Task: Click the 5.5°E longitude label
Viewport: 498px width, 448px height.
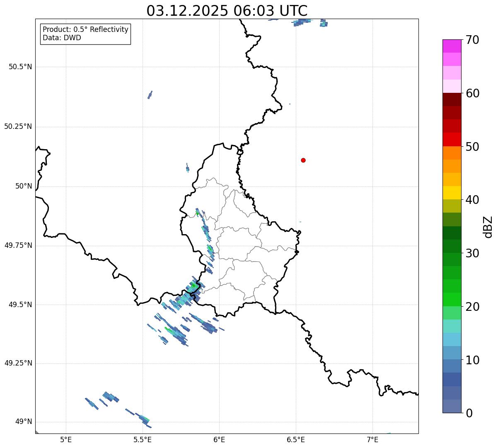Action: pyautogui.click(x=143, y=439)
